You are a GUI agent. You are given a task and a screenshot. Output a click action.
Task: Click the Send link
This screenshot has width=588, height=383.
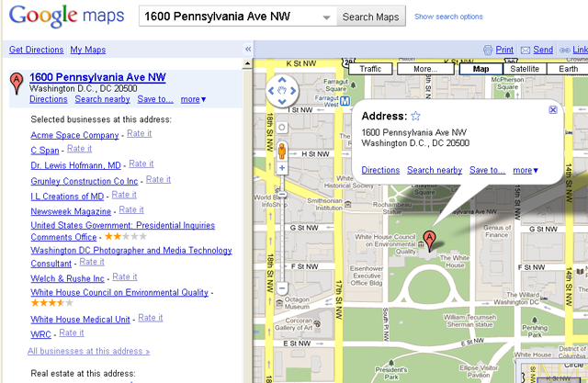point(543,50)
